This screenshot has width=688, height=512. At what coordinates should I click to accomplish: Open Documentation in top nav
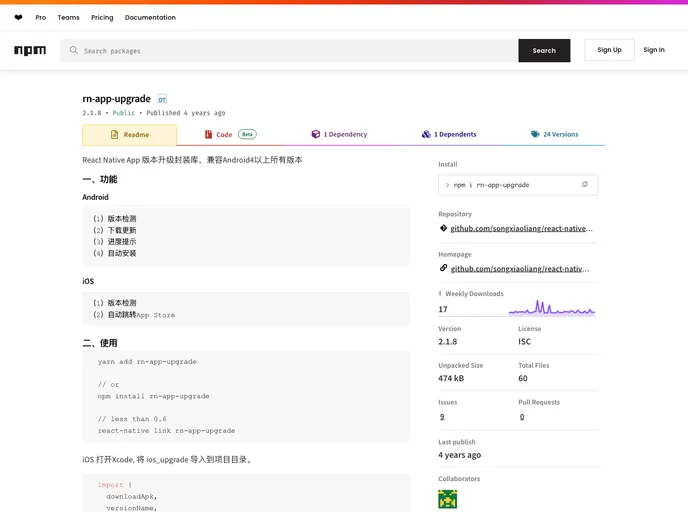click(x=150, y=18)
